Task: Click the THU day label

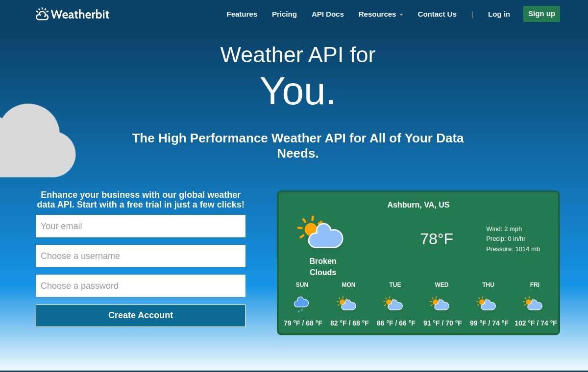Action: tap(488, 285)
